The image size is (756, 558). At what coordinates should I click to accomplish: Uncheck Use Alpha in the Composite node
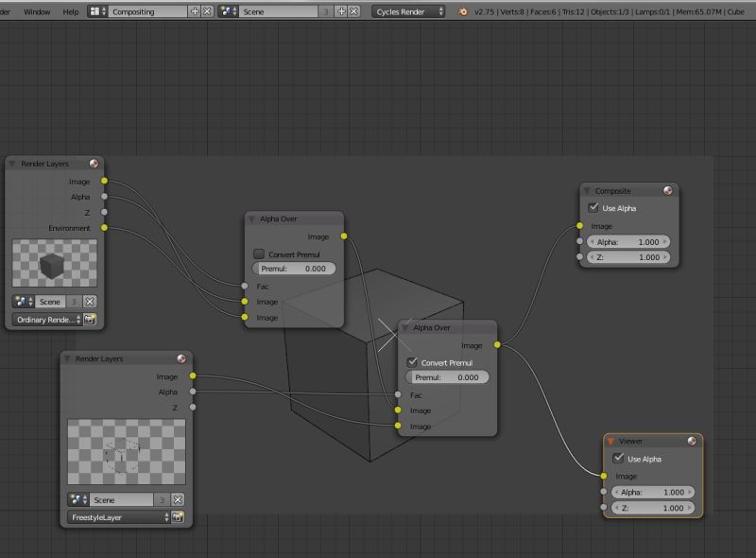593,207
